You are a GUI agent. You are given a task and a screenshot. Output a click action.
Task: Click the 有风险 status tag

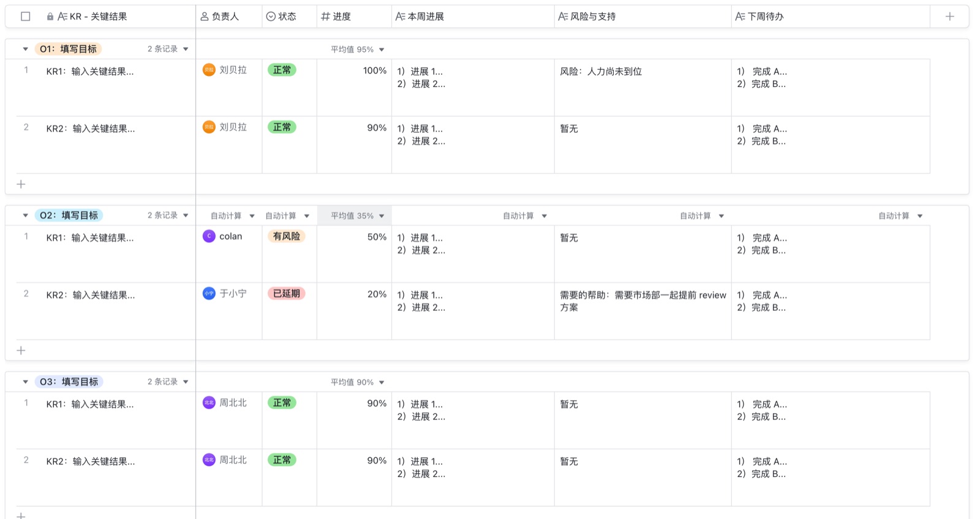tap(287, 236)
